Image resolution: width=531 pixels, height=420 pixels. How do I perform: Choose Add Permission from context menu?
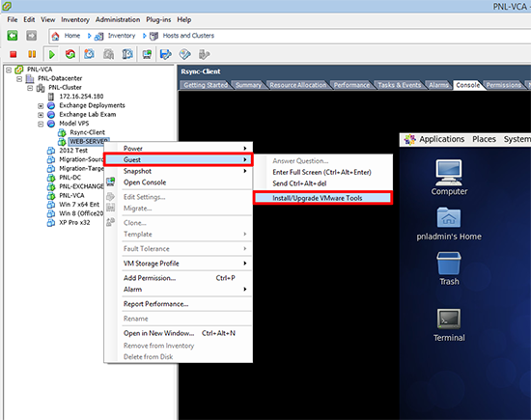[179, 278]
